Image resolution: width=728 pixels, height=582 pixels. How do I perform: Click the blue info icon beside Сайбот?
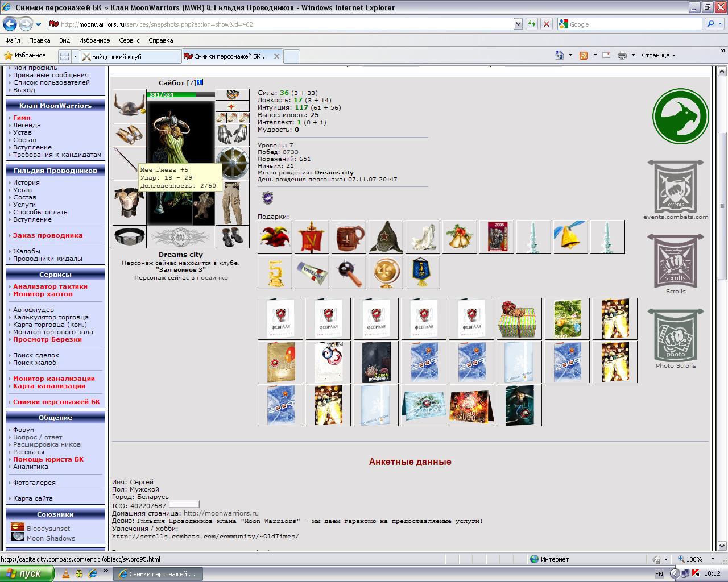[200, 83]
